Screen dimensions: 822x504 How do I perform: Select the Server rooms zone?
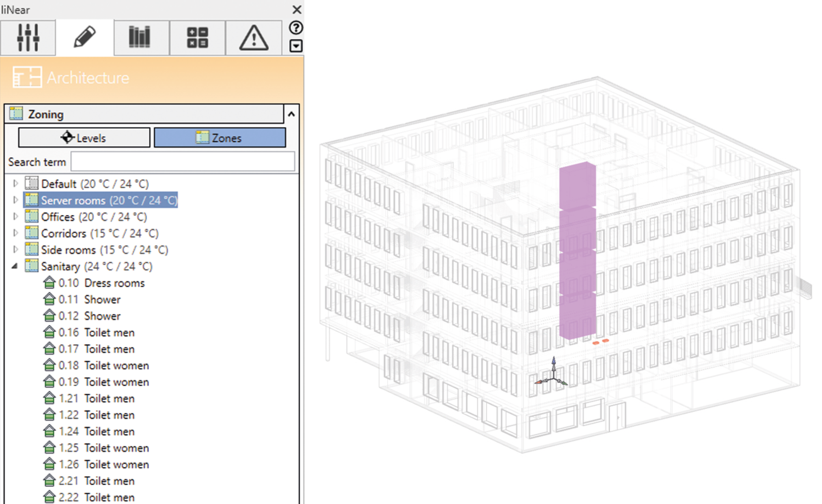(x=108, y=200)
